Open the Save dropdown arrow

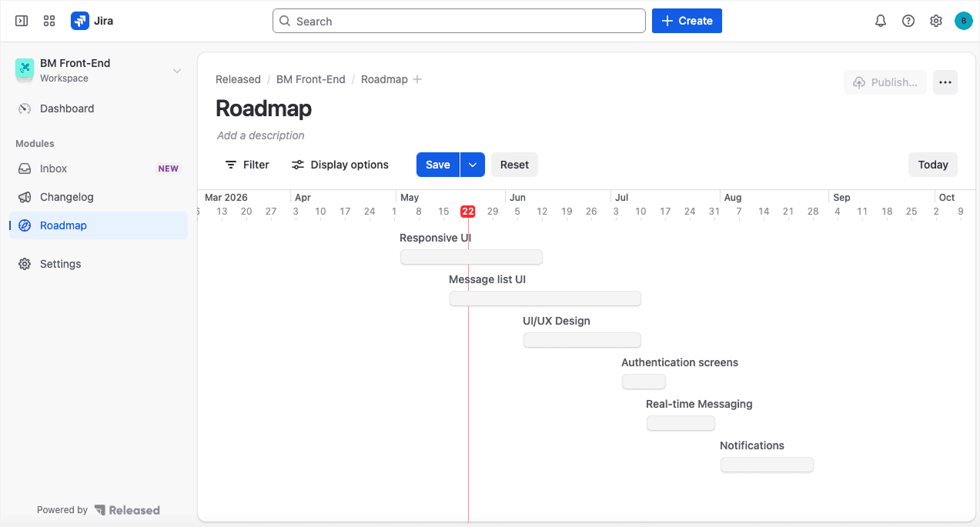click(473, 165)
